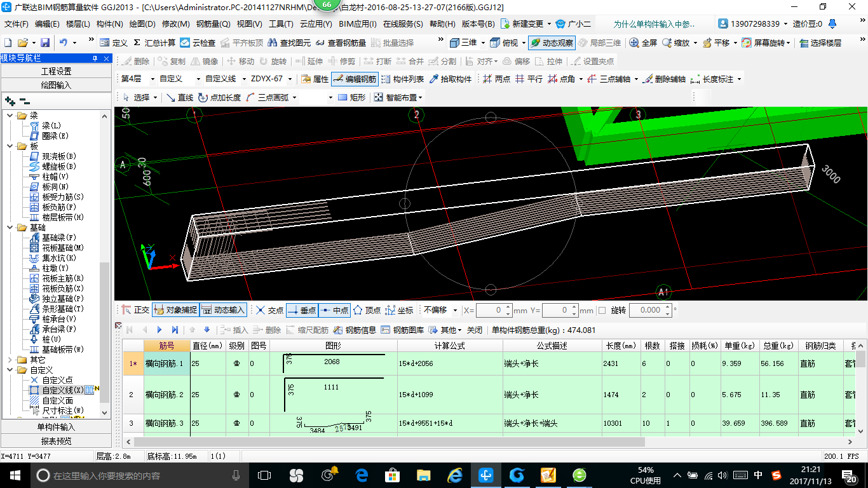
Task: Toggle 动态观察 (dynamic orbit) mode
Action: [552, 43]
